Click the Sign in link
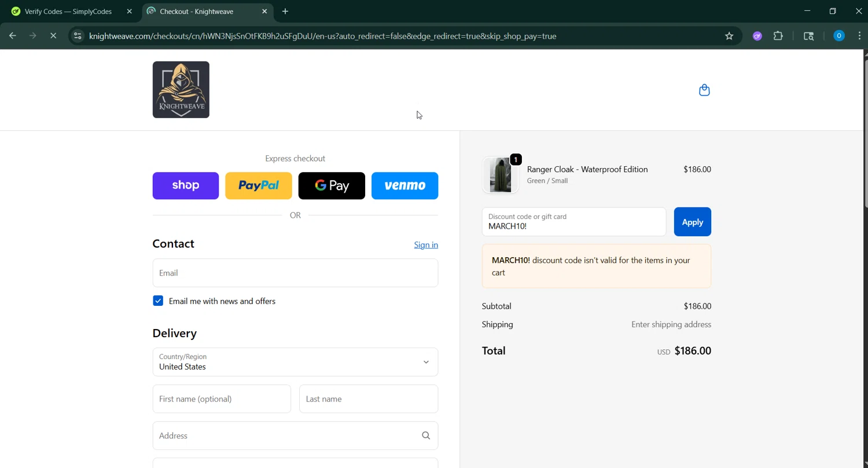The image size is (868, 468). (426, 245)
